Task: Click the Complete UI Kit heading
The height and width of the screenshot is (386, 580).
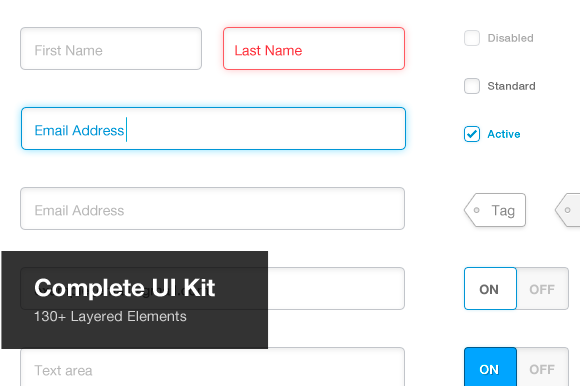Action: point(125,288)
